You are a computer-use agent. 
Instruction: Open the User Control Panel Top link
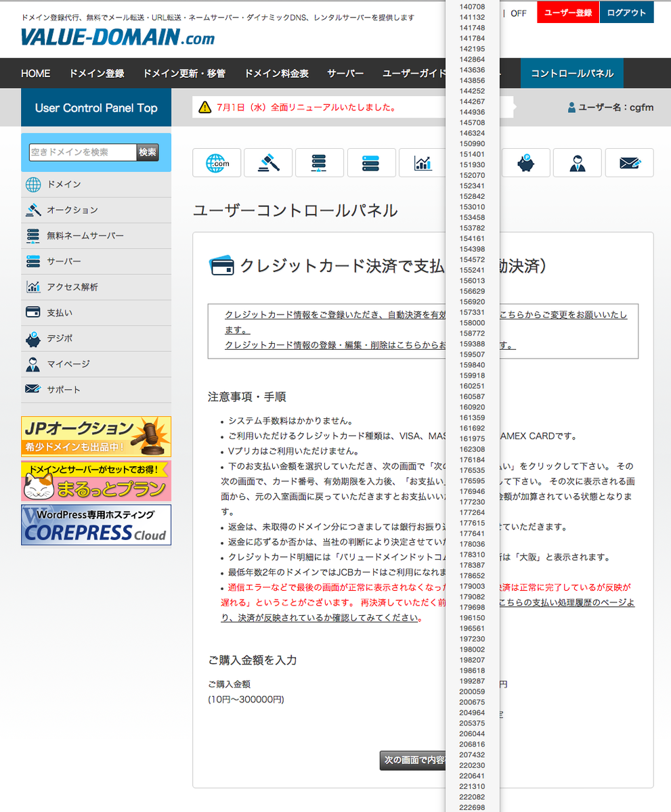(x=96, y=108)
